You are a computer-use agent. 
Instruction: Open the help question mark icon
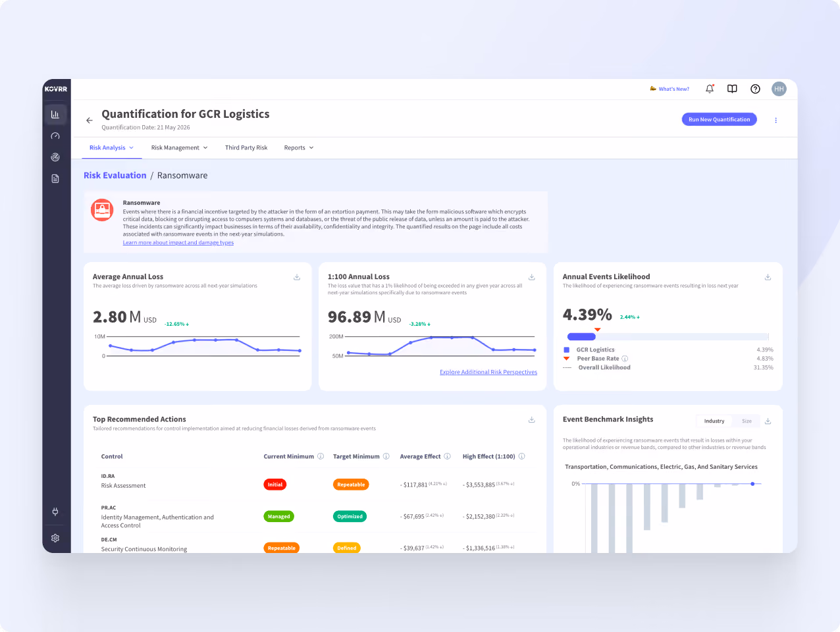(x=755, y=89)
